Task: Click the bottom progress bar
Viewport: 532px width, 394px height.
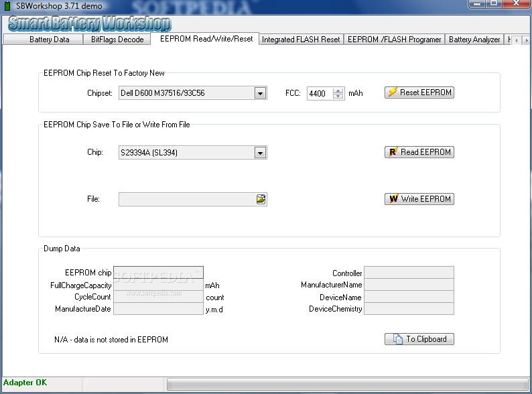Action: coord(348,385)
